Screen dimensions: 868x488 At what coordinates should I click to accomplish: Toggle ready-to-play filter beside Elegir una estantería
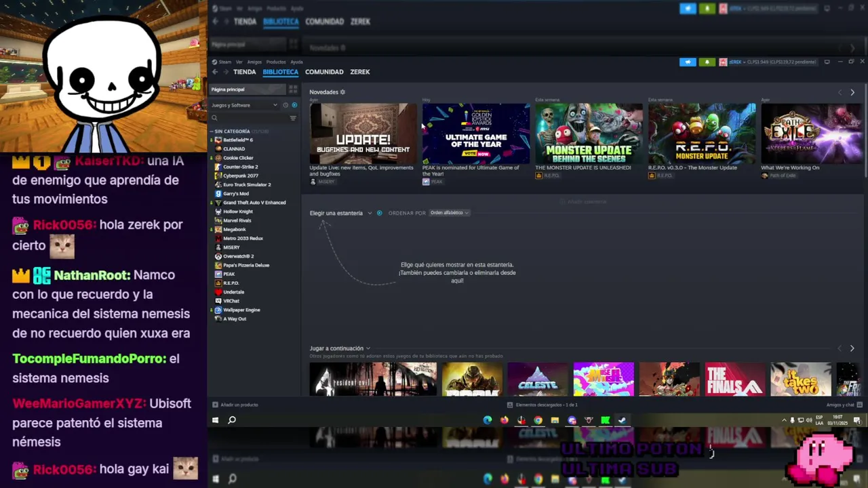[379, 213]
